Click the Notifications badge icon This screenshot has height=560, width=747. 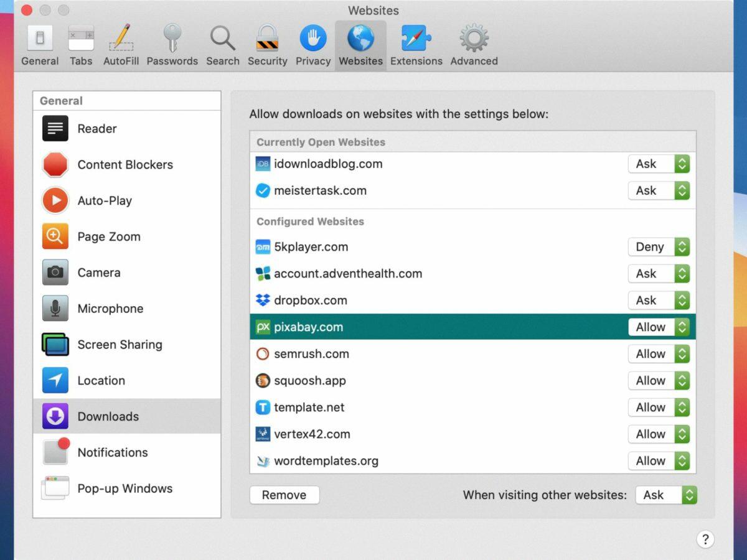(x=55, y=452)
